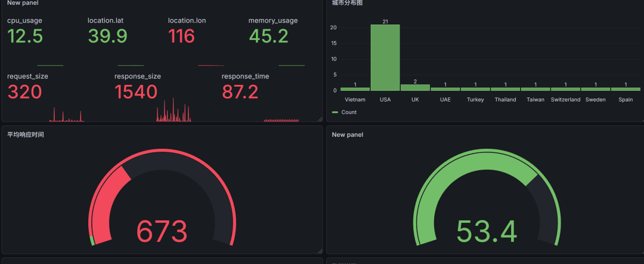This screenshot has width=644, height=264.
Task: Click the green gauge value 53.4
Action: (487, 232)
